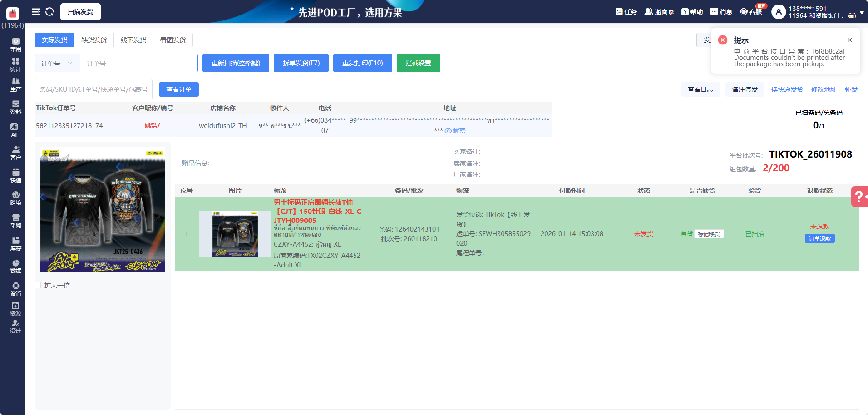Click the 订单退款 button on the order row
Viewport: 868px width, 415px height.
[x=819, y=238]
